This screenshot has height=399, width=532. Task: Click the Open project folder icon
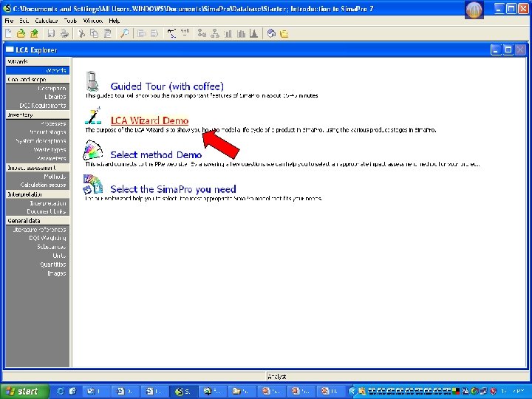(21, 33)
